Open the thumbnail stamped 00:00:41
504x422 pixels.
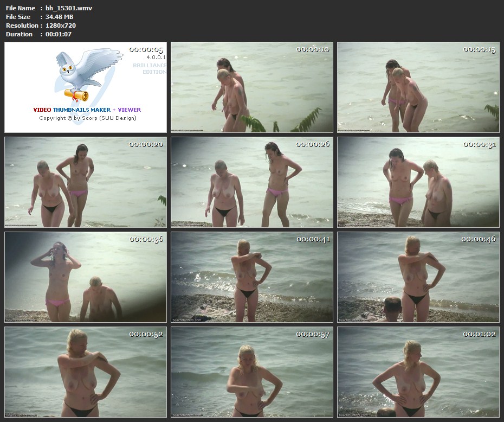pyautogui.click(x=252, y=277)
